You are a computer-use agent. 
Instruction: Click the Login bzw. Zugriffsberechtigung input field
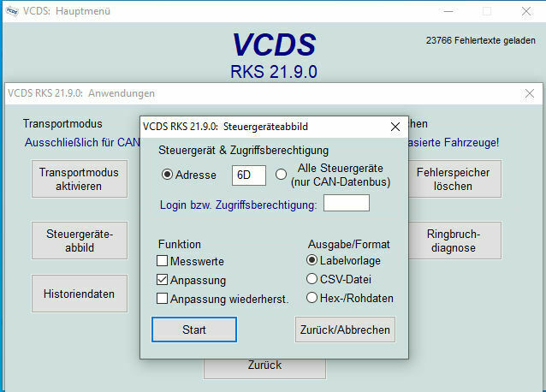click(346, 203)
